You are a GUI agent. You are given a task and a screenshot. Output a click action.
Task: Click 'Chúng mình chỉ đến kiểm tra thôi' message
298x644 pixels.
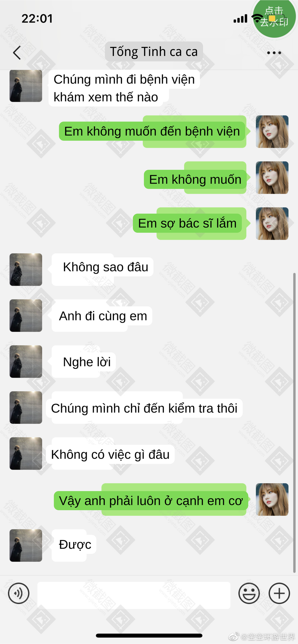[x=144, y=408]
